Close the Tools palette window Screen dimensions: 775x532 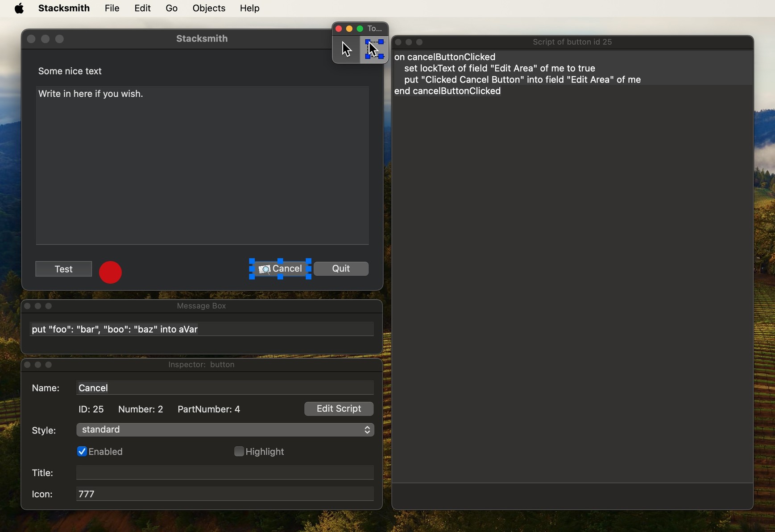(x=339, y=29)
